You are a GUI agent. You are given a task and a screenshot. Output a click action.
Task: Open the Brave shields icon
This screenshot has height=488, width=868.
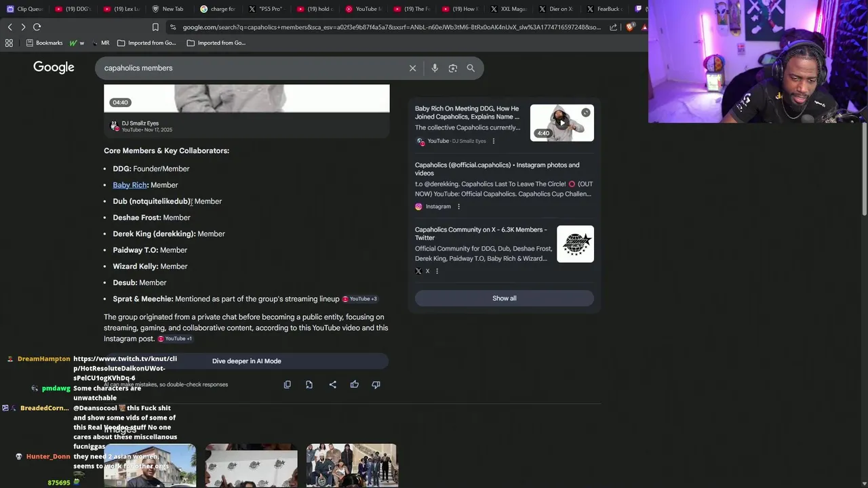click(631, 27)
